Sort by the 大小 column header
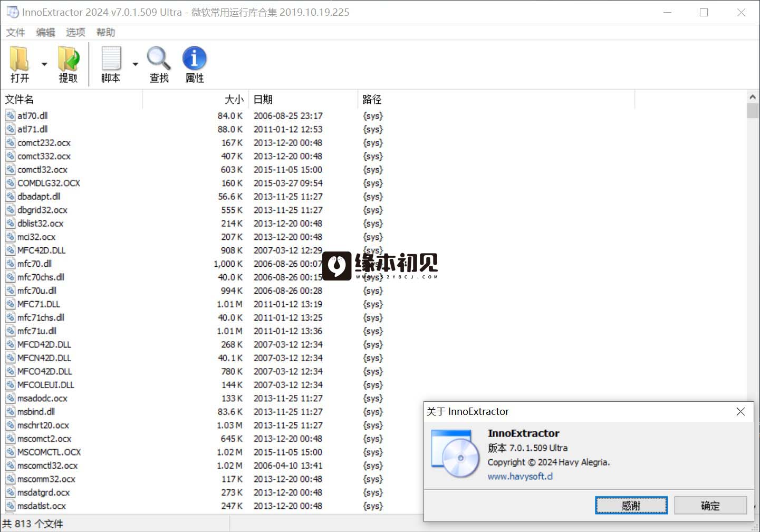Viewport: 760px width, 532px height. pyautogui.click(x=196, y=99)
